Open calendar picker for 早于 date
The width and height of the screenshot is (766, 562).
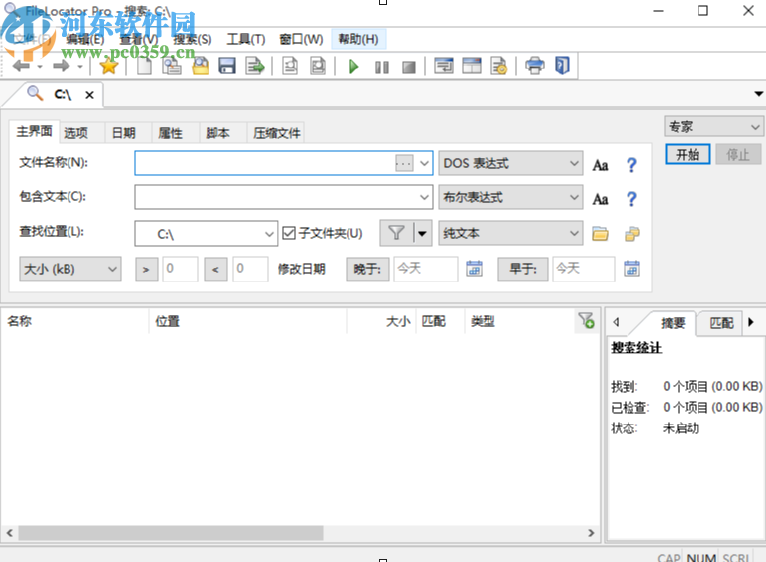(x=632, y=268)
